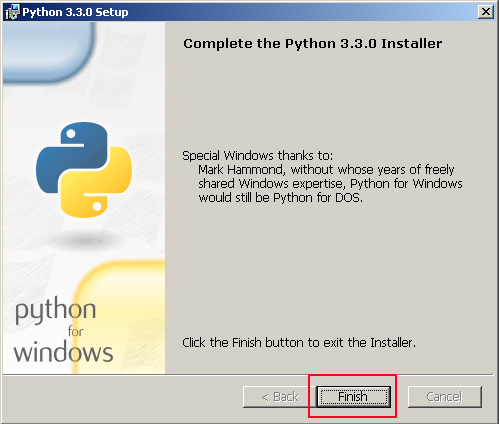This screenshot has width=499, height=424.
Task: Click the 'would still be Python for DOS.' line
Action: (280, 198)
